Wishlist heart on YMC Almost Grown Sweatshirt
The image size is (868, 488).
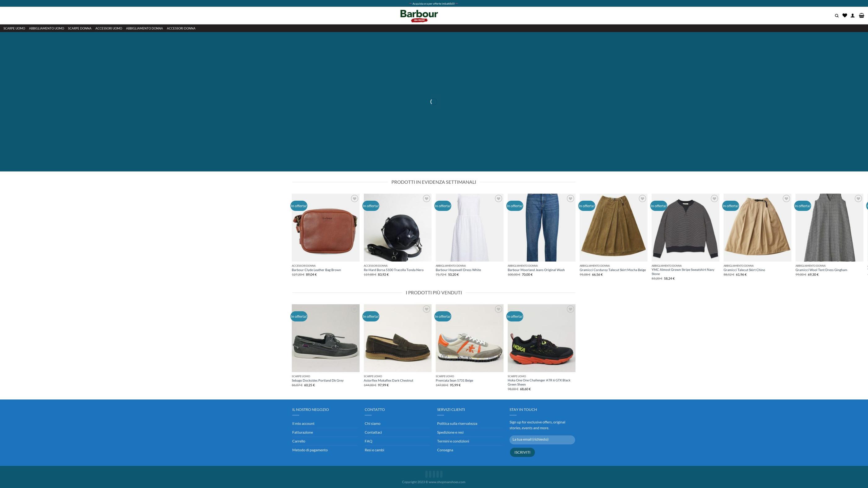[x=714, y=198]
